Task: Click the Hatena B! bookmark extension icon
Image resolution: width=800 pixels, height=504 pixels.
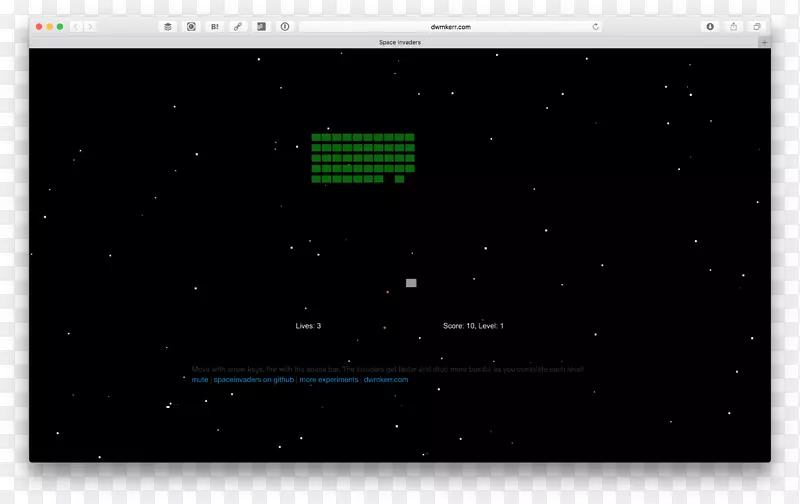Action: click(x=214, y=27)
